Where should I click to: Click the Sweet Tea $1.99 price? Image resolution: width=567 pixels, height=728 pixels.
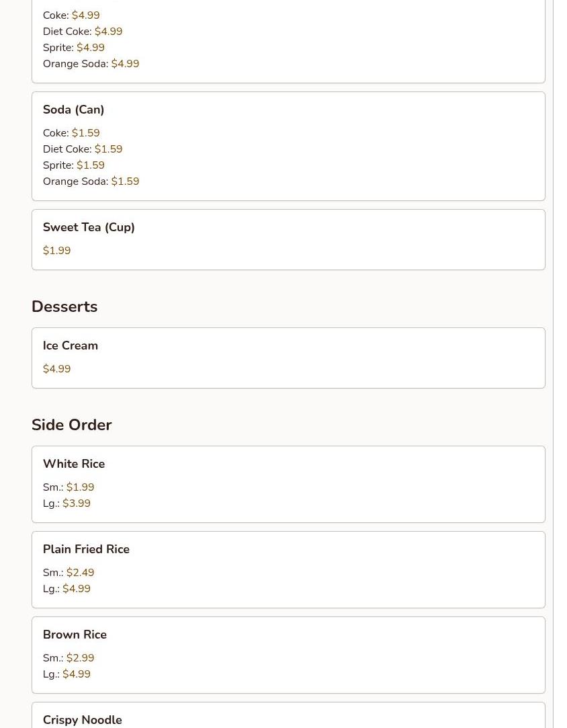[x=56, y=251]
